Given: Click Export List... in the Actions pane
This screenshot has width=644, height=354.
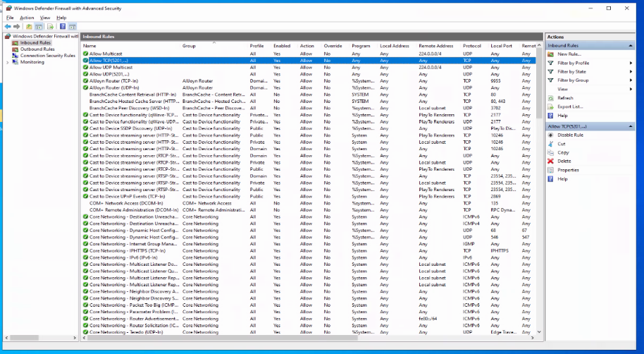Looking at the screenshot, I should (x=570, y=107).
